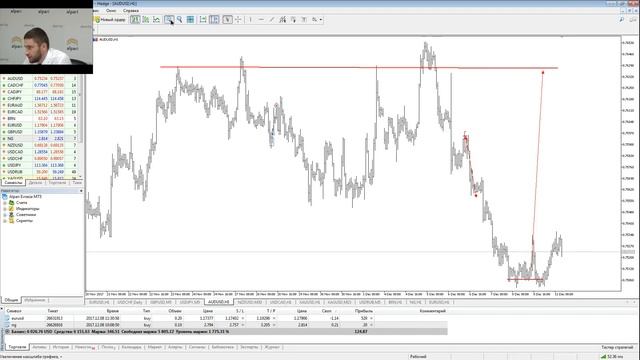Expand the Советники tree node

[x=5, y=214]
